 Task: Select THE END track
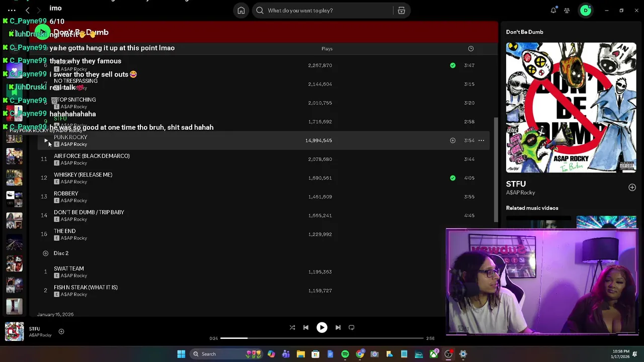pos(64,231)
